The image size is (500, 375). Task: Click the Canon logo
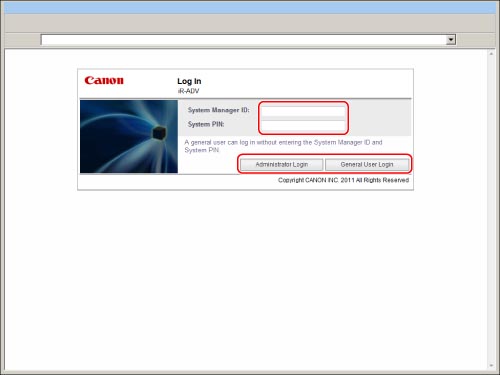104,81
